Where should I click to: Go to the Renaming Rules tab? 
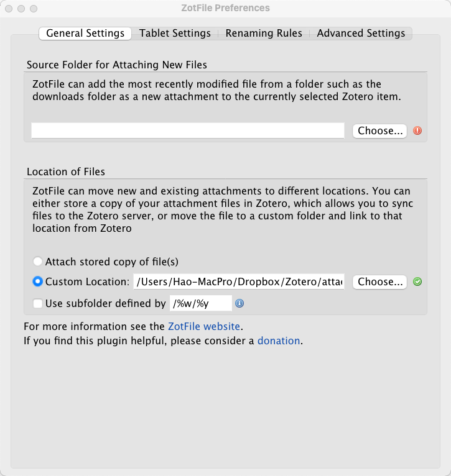click(264, 34)
